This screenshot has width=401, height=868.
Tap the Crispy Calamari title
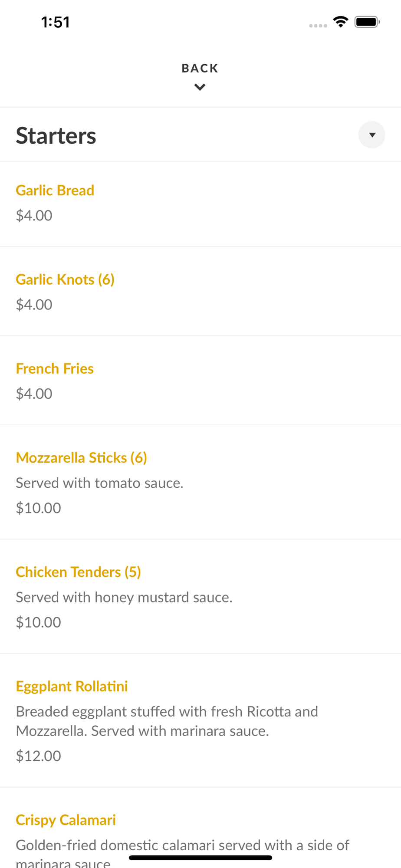click(x=66, y=820)
